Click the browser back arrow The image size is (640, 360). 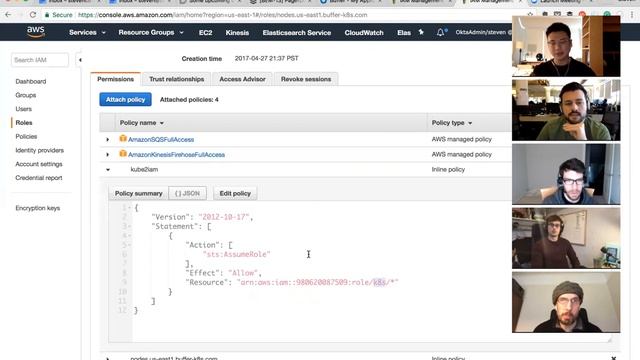8,15
